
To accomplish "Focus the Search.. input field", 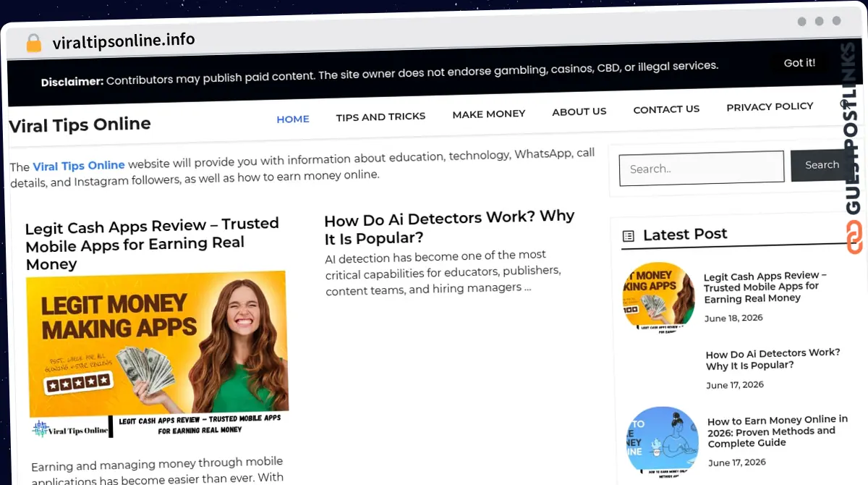I will pyautogui.click(x=702, y=168).
